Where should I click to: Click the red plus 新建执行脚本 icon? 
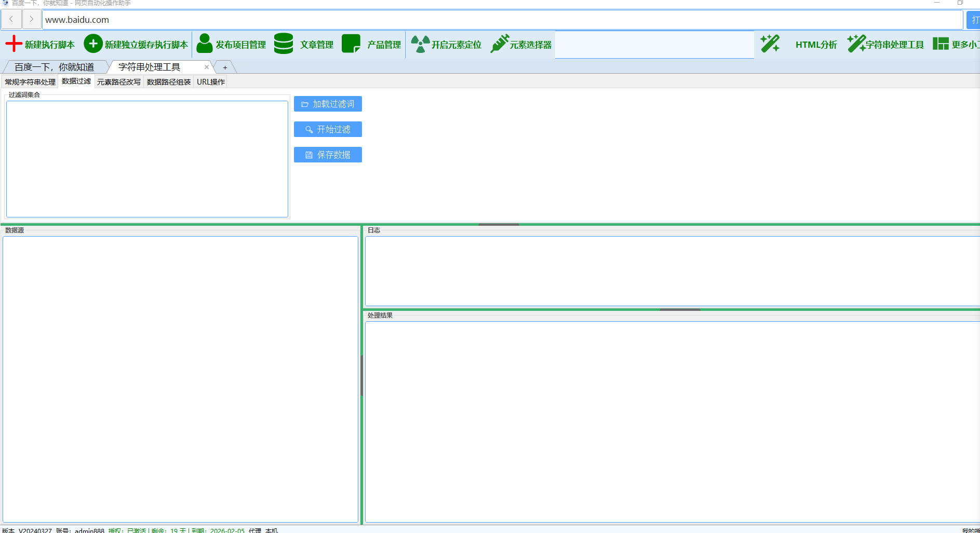click(x=14, y=44)
